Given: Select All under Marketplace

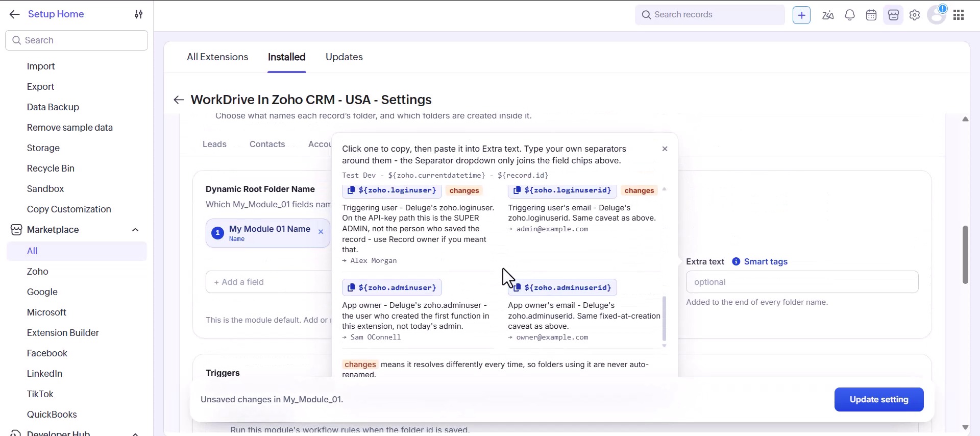Looking at the screenshot, I should click(x=77, y=251).
